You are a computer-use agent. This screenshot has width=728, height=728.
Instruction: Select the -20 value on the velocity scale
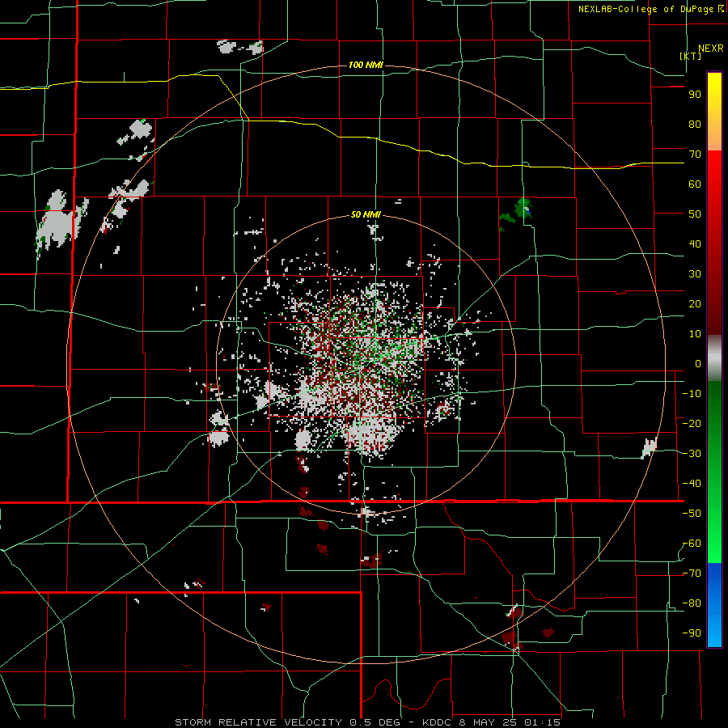tap(692, 423)
